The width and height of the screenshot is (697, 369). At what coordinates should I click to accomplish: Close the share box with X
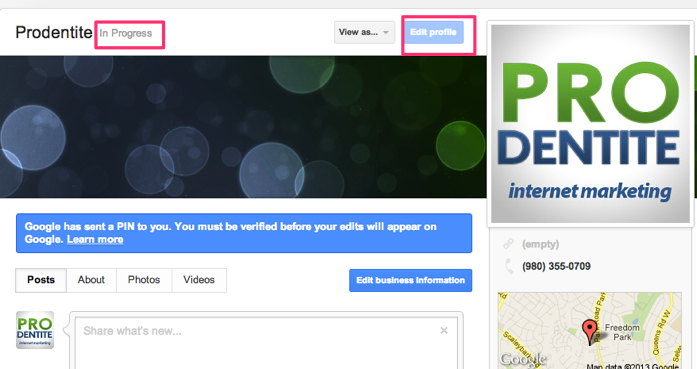coord(444,331)
